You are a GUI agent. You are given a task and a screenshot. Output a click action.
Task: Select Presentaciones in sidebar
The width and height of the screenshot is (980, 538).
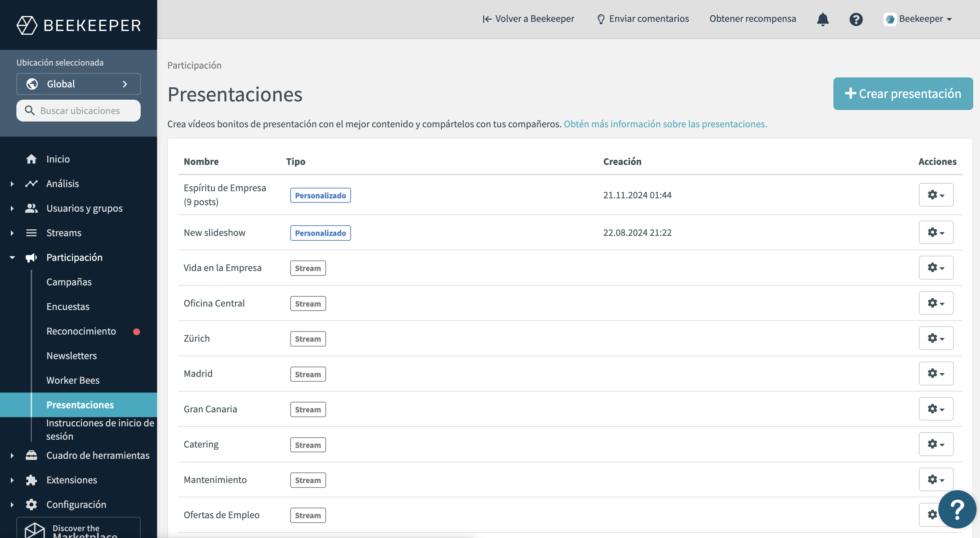click(79, 405)
